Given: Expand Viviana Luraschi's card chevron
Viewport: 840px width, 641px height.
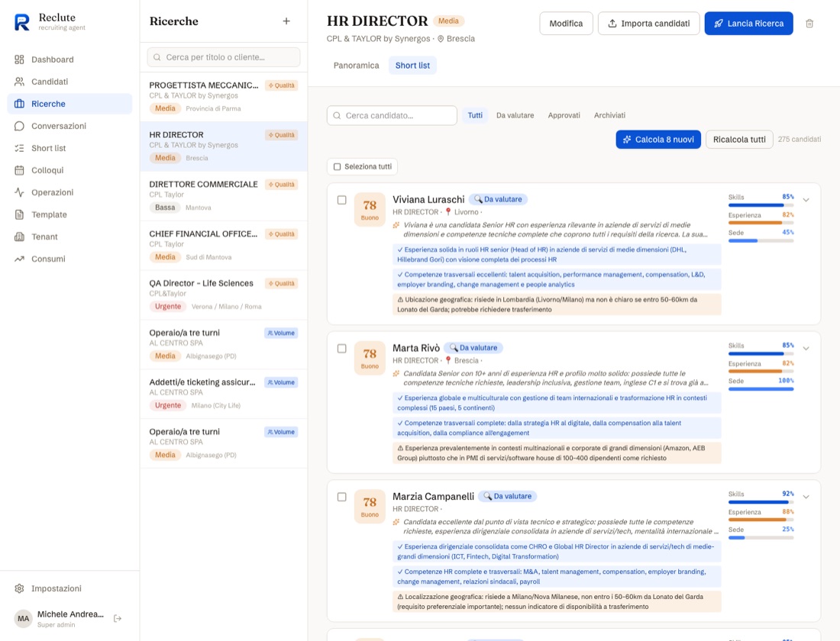Looking at the screenshot, I should pos(806,200).
